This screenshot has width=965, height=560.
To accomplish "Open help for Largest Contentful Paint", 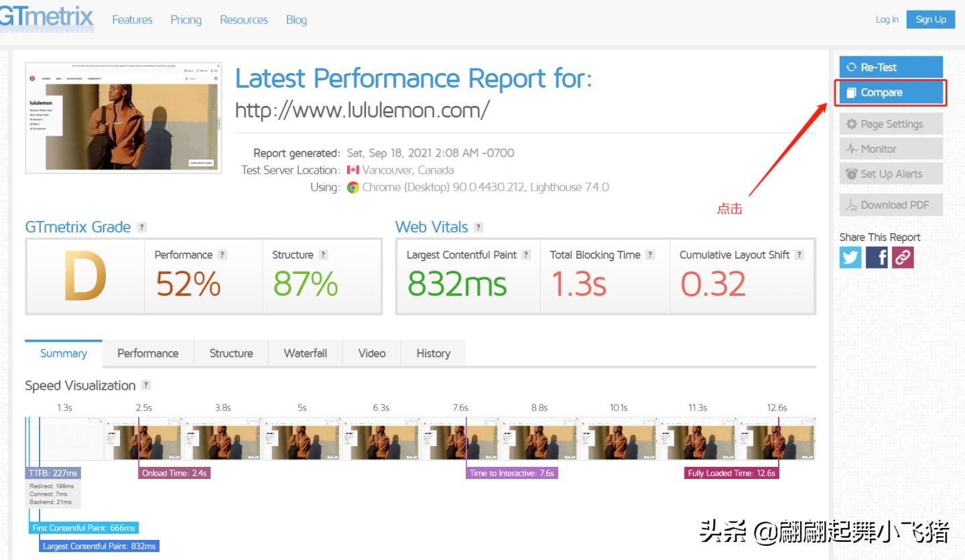I will (x=526, y=255).
